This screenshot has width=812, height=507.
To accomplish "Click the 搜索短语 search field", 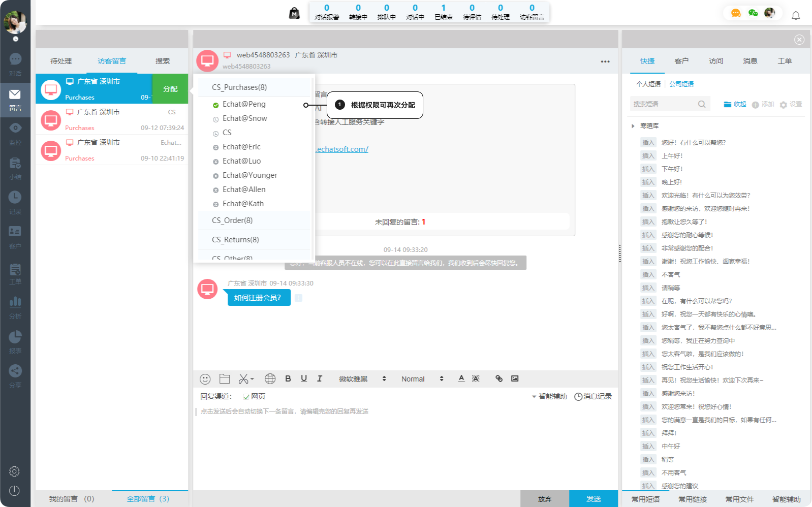I will point(664,104).
